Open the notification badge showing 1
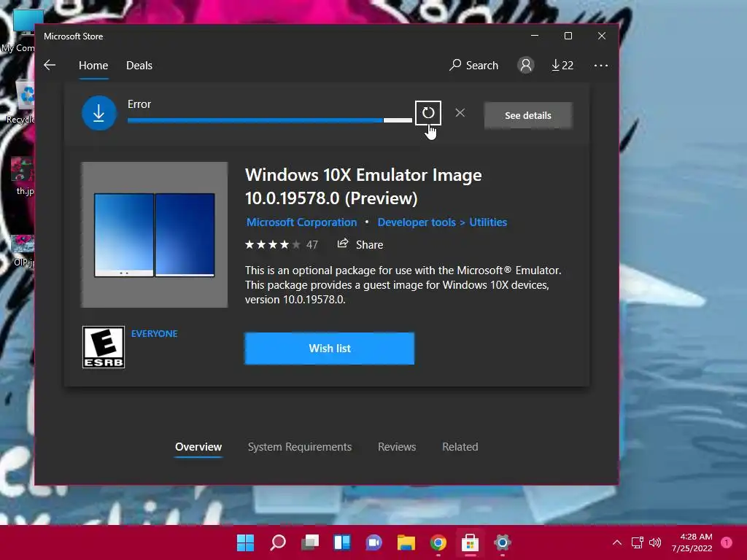The width and height of the screenshot is (747, 560). point(727,542)
